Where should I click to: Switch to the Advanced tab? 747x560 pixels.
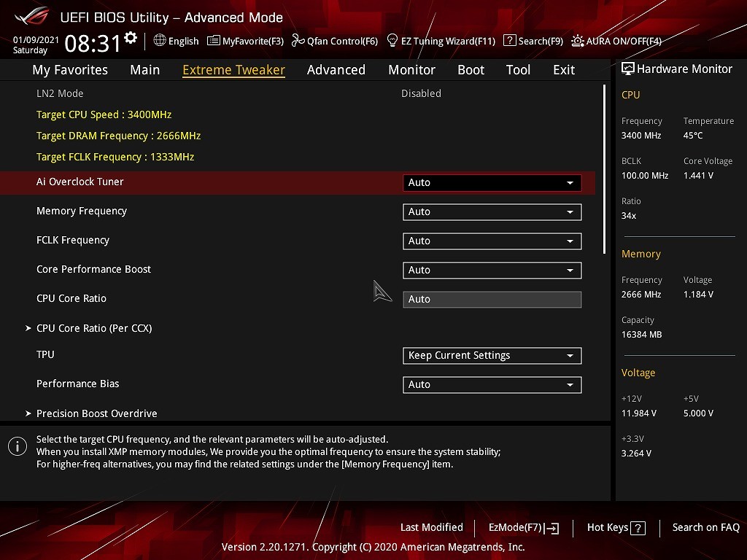[336, 70]
